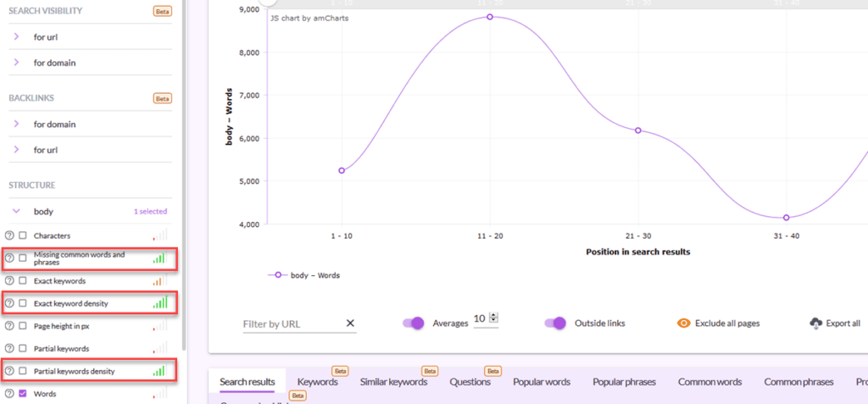Open the Common words tab
Image resolution: width=868 pixels, height=404 pixels.
coord(709,382)
